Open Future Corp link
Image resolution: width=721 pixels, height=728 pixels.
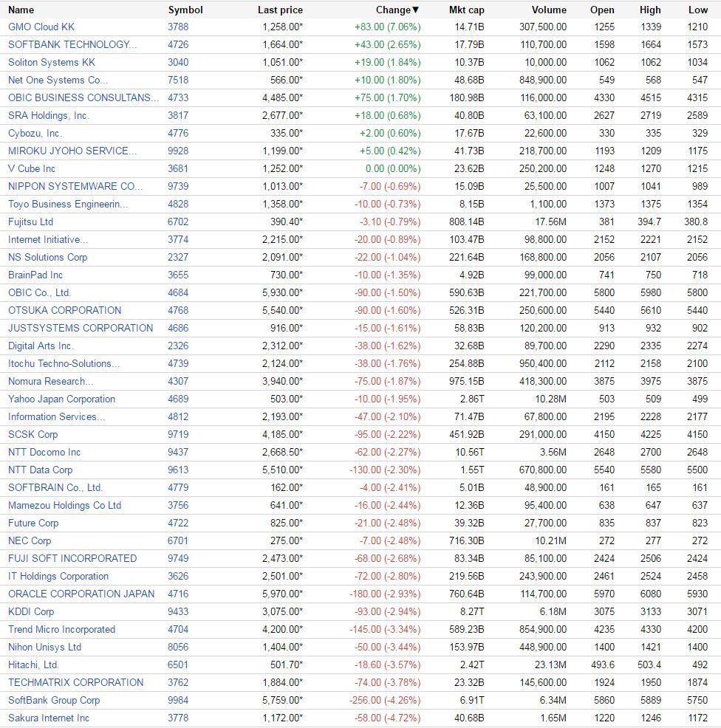point(33,523)
